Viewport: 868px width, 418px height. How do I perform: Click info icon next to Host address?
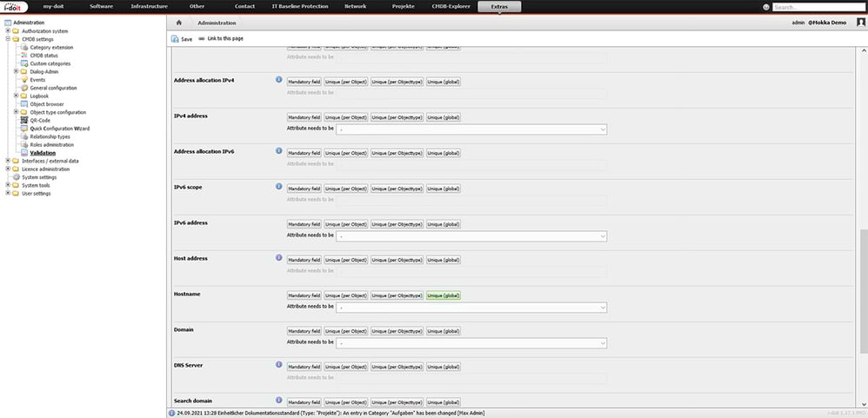279,257
